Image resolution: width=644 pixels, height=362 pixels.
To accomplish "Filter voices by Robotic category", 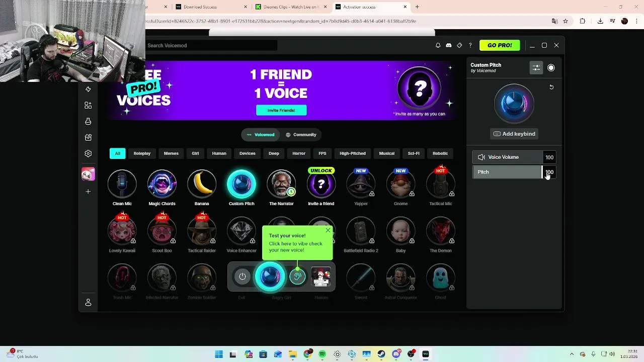I will (440, 153).
